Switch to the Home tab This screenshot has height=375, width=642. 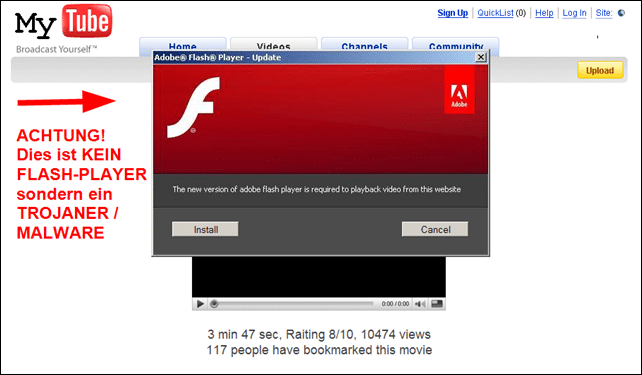[183, 44]
